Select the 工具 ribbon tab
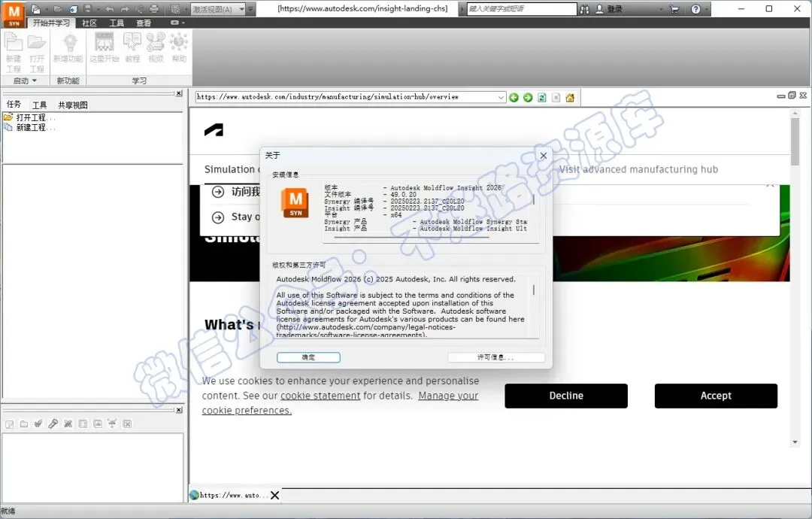Image resolution: width=812 pixels, height=519 pixels. pyautogui.click(x=117, y=23)
